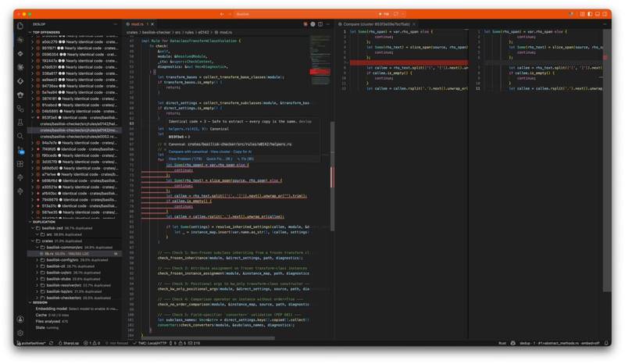Click the editor vertical scrollbar

(x=332, y=176)
